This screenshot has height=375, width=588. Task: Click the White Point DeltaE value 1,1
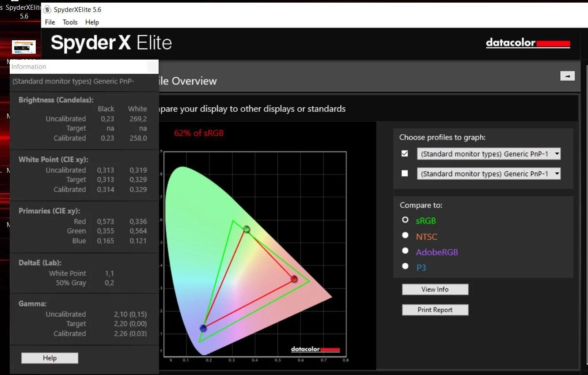pos(110,273)
